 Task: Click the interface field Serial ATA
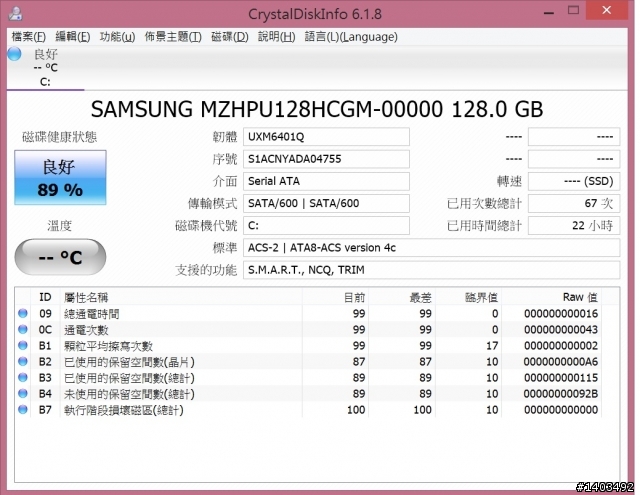pyautogui.click(x=326, y=181)
